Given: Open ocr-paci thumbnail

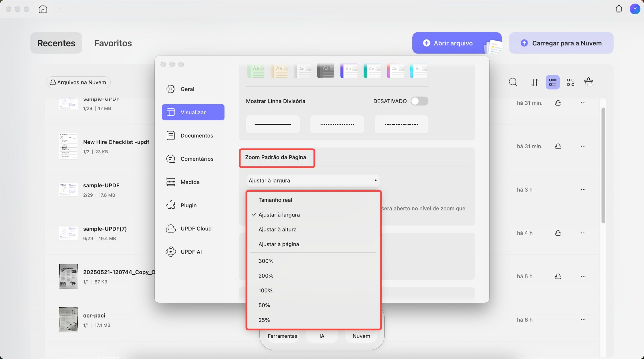Looking at the screenshot, I should 68,320.
